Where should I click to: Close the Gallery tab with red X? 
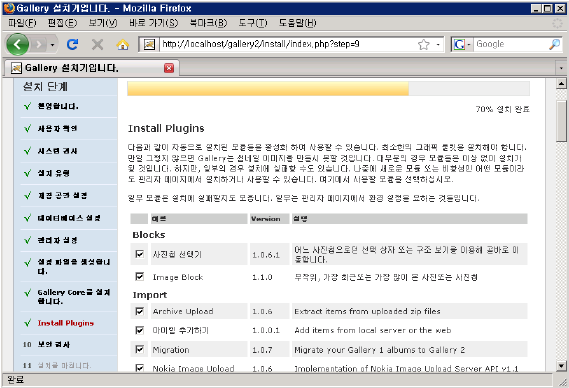pyautogui.click(x=169, y=68)
